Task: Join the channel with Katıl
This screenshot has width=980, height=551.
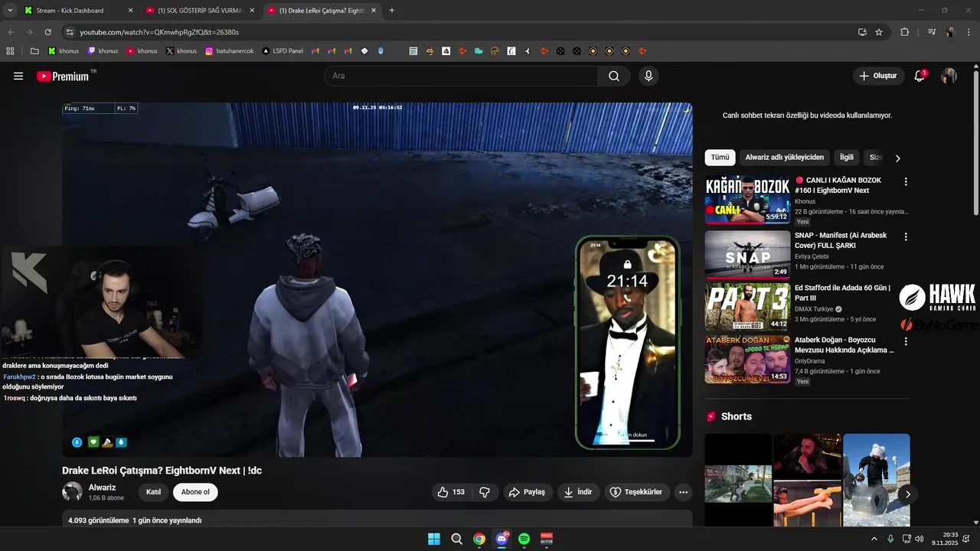Action: pos(153,492)
